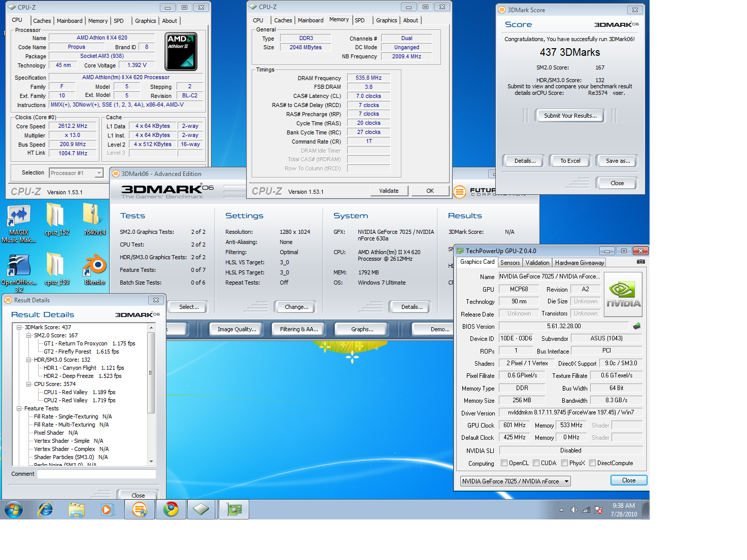Screen dimensions: 747x560
Task: Toggle the DirectCompute checkbox in GPU-Z
Action: click(x=592, y=463)
